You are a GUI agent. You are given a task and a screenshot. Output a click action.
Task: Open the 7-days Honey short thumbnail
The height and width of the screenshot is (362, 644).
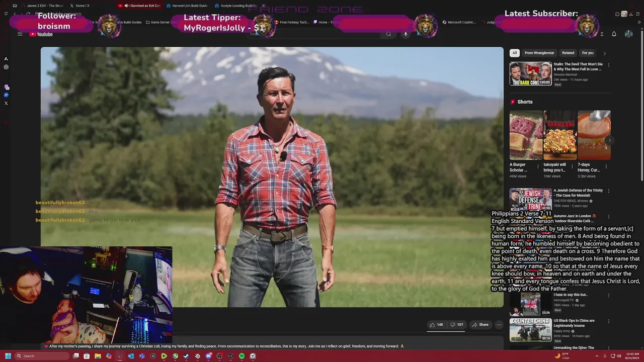click(x=594, y=135)
